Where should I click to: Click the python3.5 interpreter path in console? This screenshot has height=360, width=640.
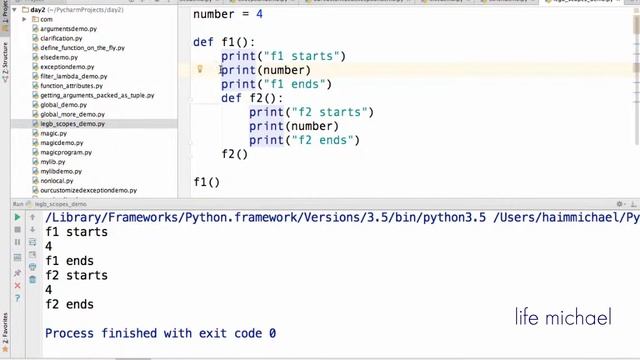click(x=266, y=218)
